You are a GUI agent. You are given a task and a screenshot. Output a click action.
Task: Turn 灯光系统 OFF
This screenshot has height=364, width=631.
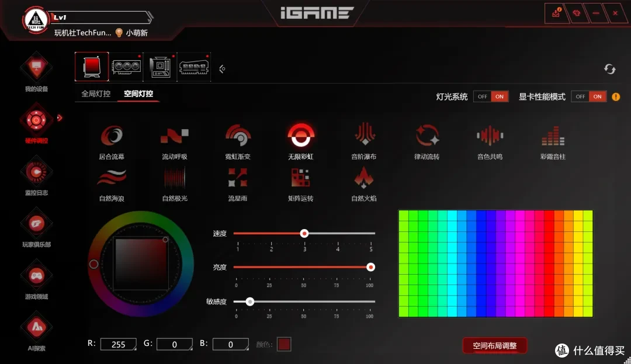click(482, 96)
